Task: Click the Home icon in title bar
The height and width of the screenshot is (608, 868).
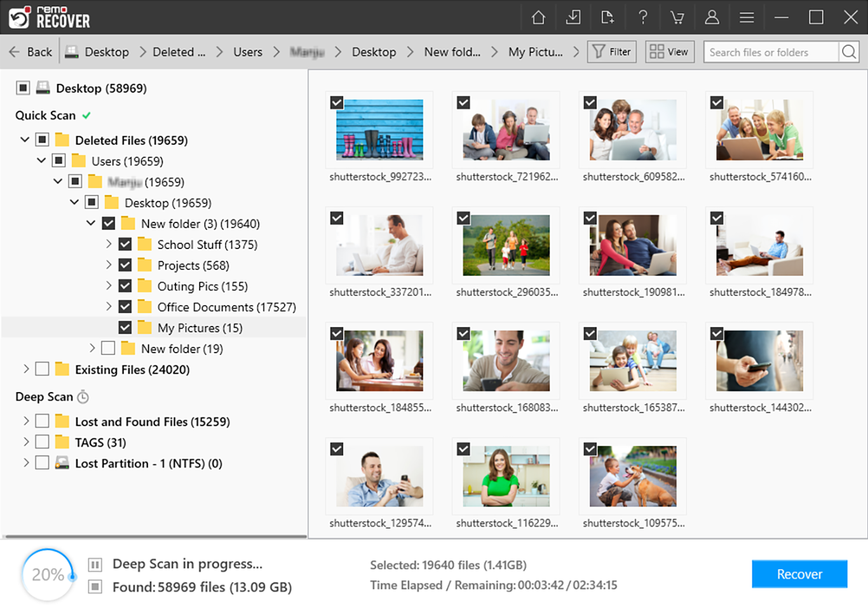Action: click(538, 17)
